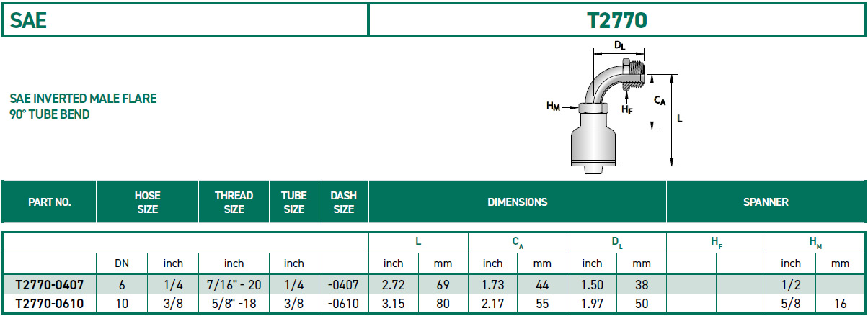Click the DL inch value 1.50
Viewport: 868px width, 316px height.
(592, 285)
